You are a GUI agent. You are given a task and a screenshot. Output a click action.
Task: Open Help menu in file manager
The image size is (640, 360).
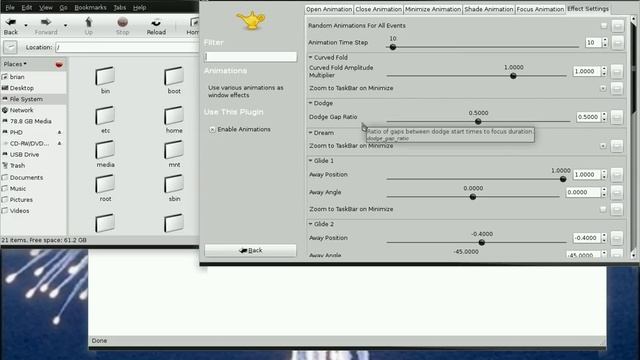[139, 7]
